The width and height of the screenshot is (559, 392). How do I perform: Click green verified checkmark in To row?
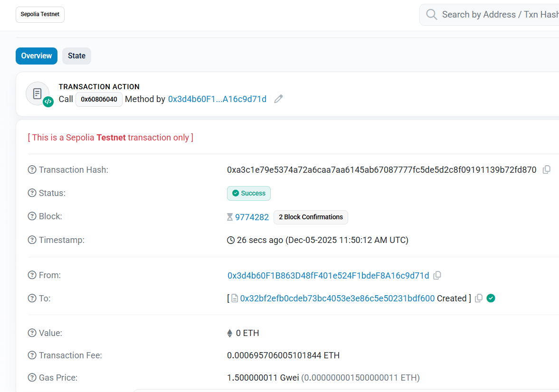[491, 298]
